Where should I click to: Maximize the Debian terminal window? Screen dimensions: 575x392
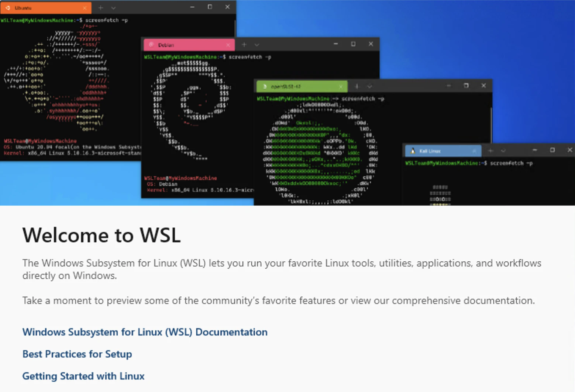tap(353, 44)
